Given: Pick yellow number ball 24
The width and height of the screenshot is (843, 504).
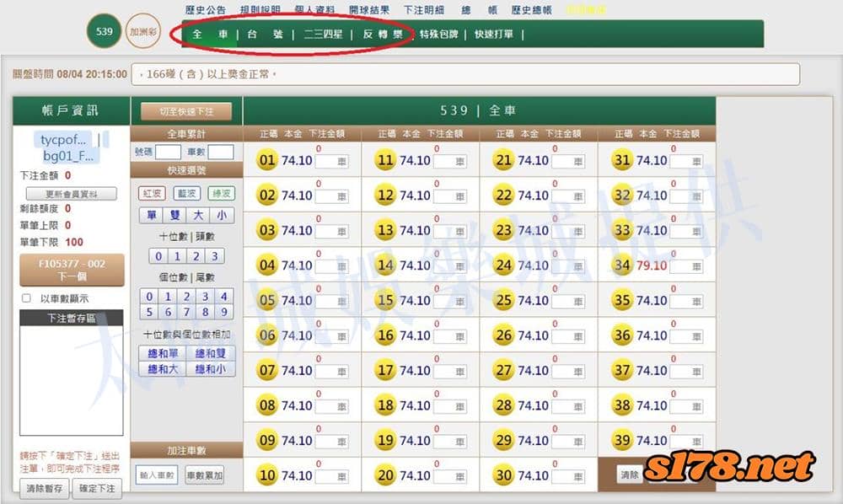Looking at the screenshot, I should (503, 265).
